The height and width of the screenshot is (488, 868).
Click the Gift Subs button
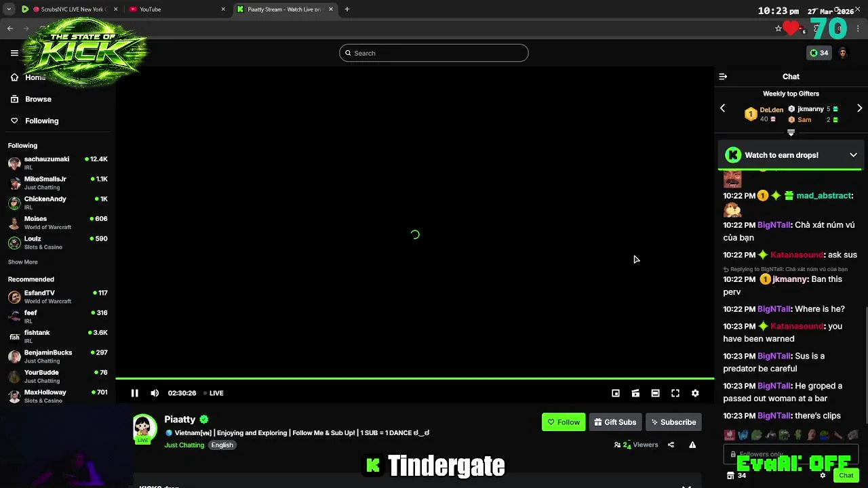click(x=616, y=422)
